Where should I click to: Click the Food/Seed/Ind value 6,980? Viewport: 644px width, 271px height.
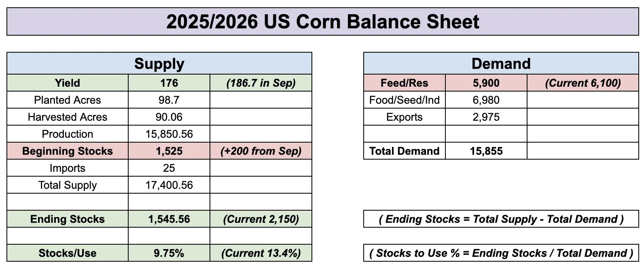click(x=486, y=100)
